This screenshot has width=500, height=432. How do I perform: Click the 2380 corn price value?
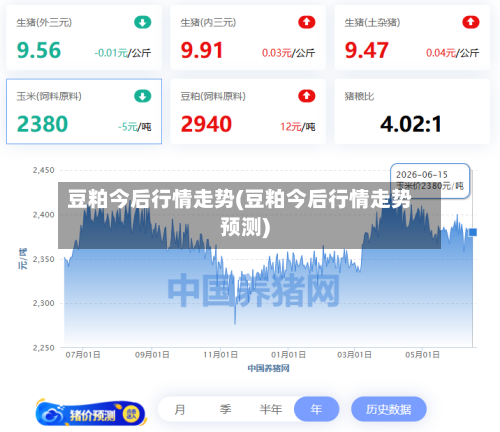[x=42, y=124]
